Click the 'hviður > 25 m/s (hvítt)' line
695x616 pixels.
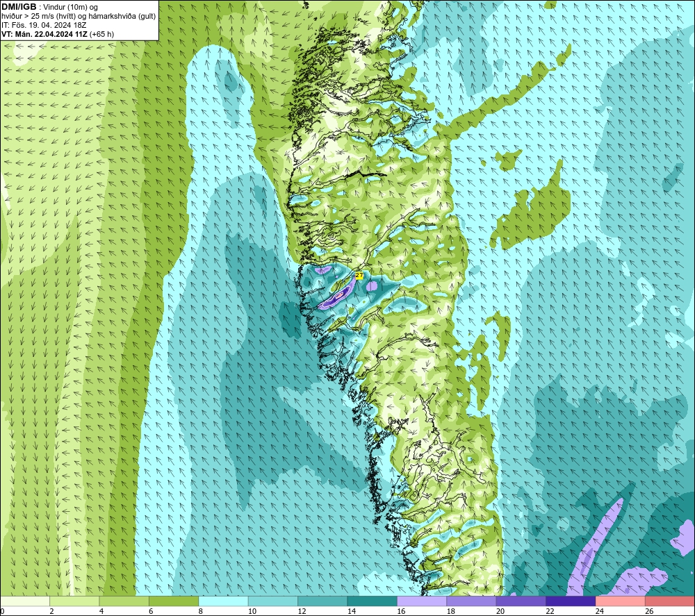38,17
